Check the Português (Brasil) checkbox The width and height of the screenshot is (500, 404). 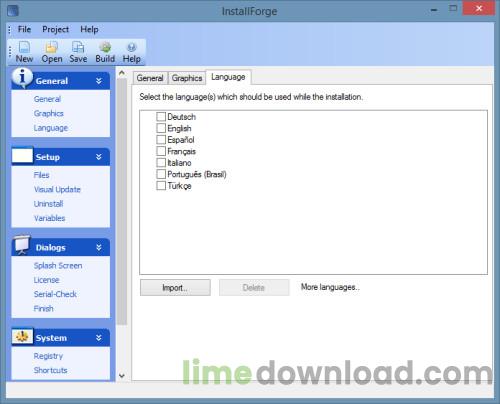tap(161, 174)
